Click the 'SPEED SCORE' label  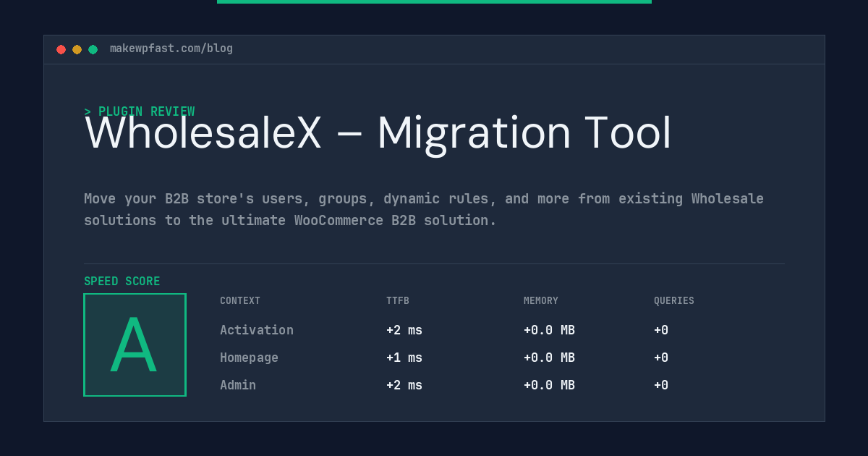tap(122, 282)
